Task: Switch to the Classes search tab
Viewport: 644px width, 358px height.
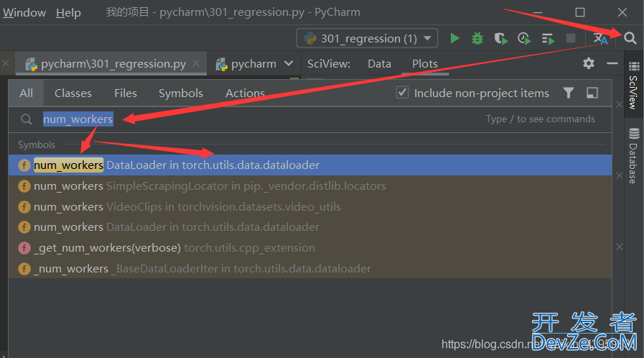Action: (x=73, y=93)
